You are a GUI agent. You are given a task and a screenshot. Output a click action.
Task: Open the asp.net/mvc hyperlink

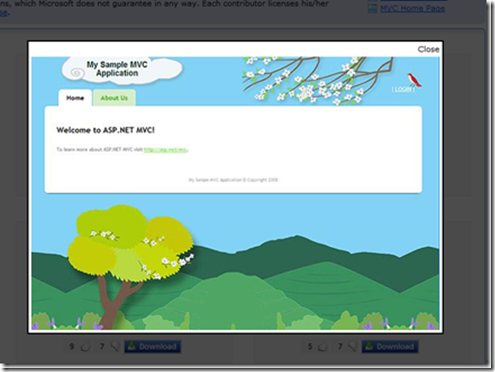point(166,150)
